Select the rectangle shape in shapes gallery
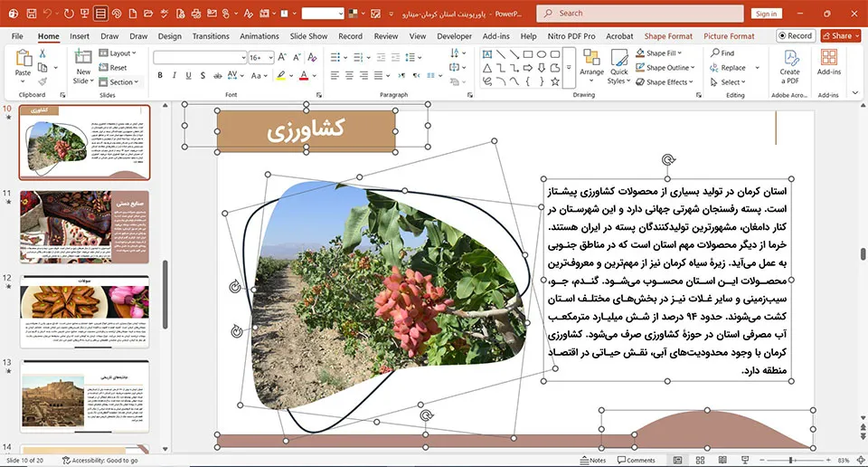The height and width of the screenshot is (467, 868). click(528, 54)
